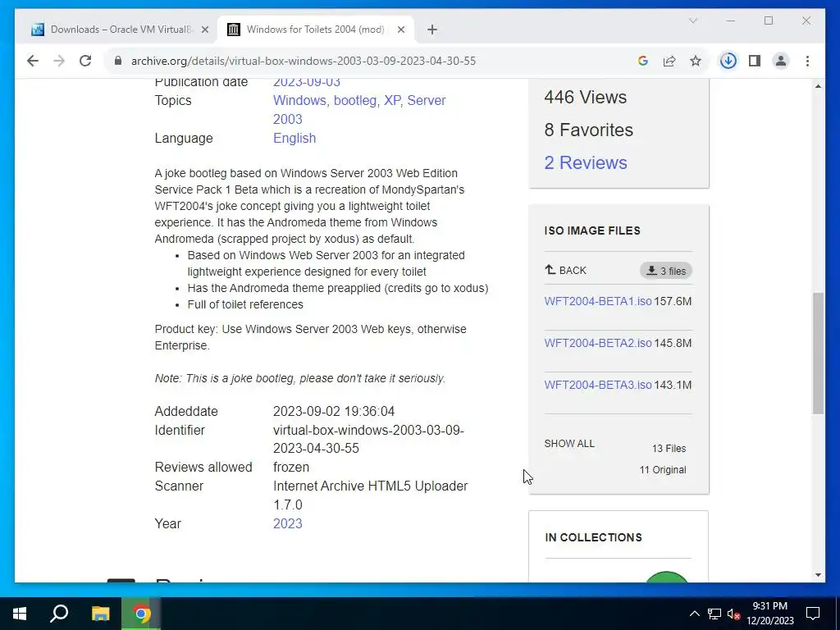Click the muted volume tray icon
840x630 pixels.
tap(733, 614)
